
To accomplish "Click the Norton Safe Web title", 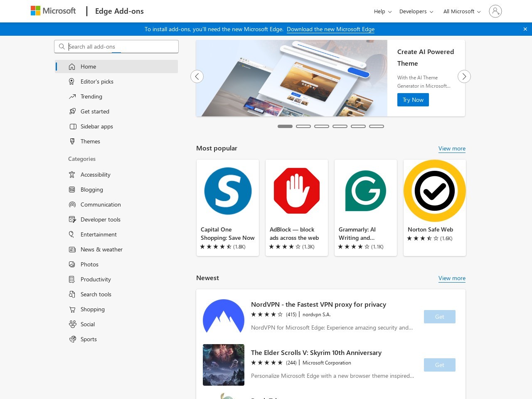I will (x=431, y=229).
